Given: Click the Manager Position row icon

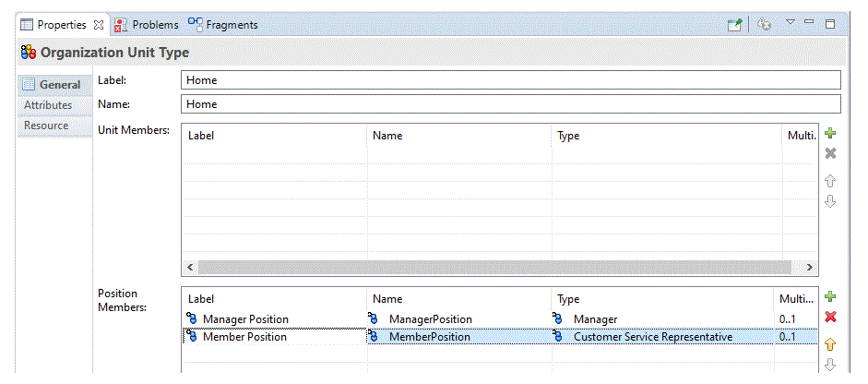Looking at the screenshot, I should point(192,319).
